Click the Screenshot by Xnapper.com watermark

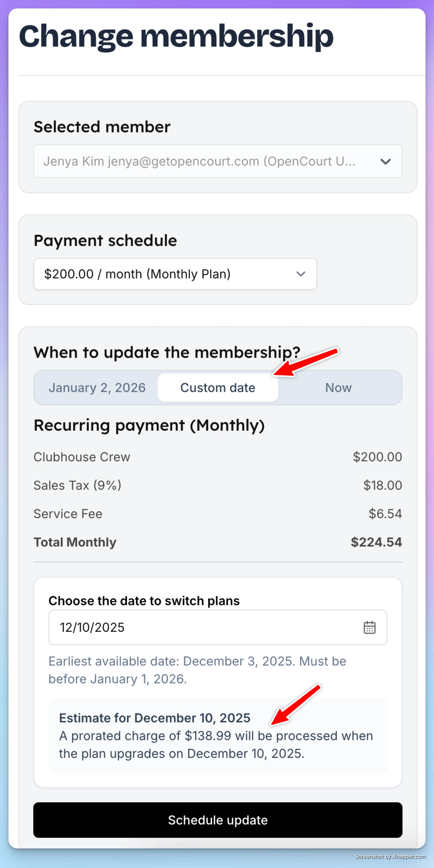pyautogui.click(x=390, y=856)
